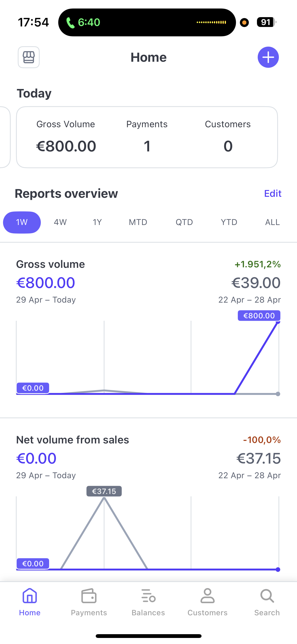Select the ALL time range

[x=272, y=222]
